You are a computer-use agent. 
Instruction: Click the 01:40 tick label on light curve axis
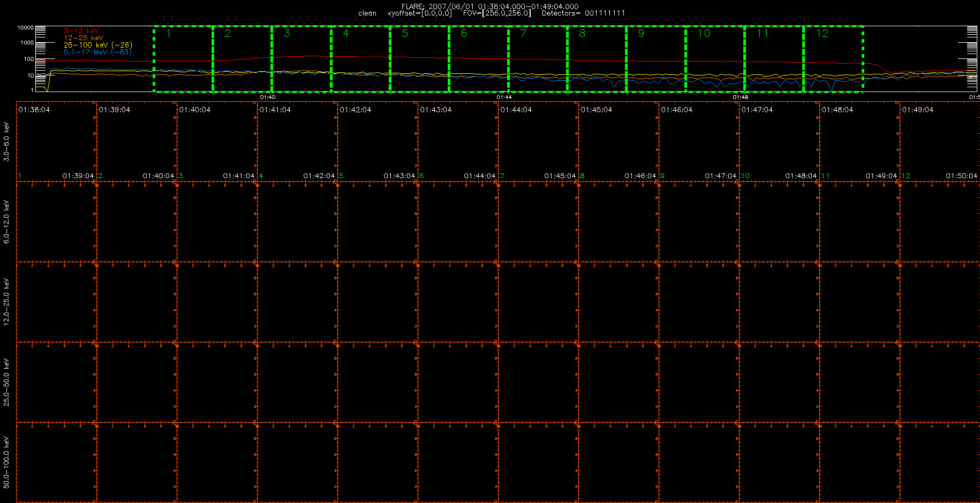267,97
